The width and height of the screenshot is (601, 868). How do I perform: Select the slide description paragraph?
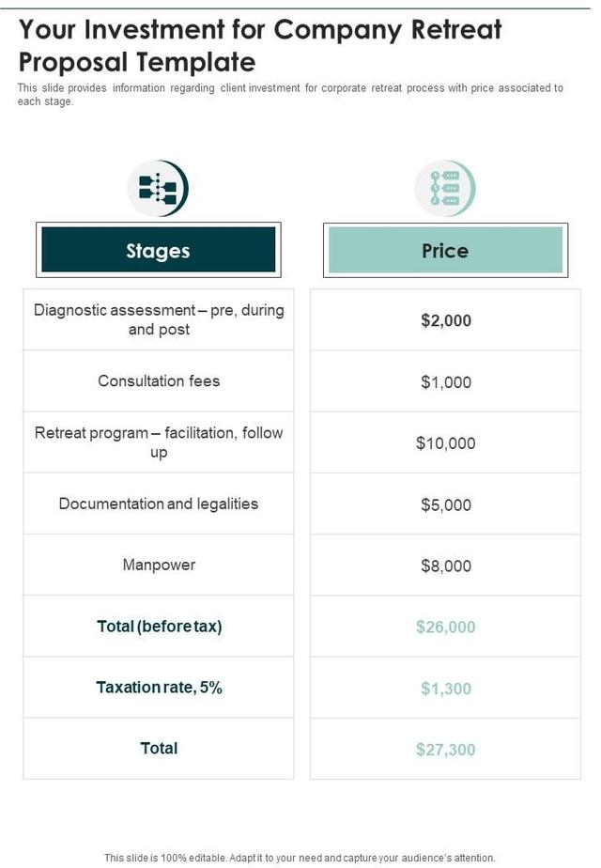290,94
